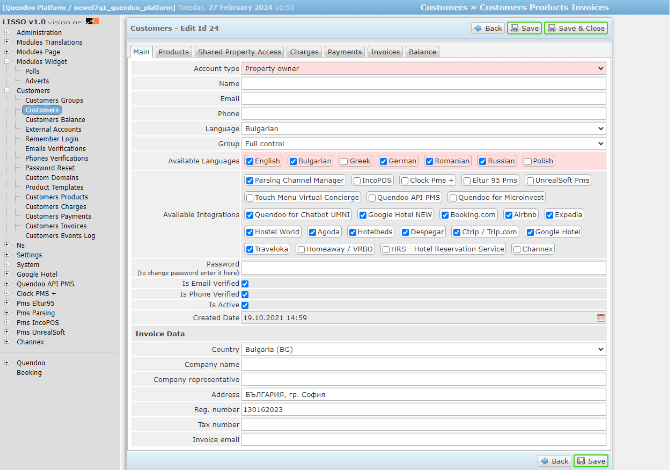670x470 pixels.
Task: Toggle the Is Active checkbox
Action: pos(245,305)
